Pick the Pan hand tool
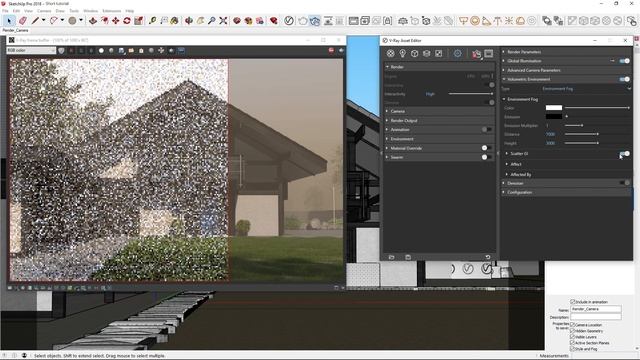The height and width of the screenshot is (360, 640). [x=200, y=20]
